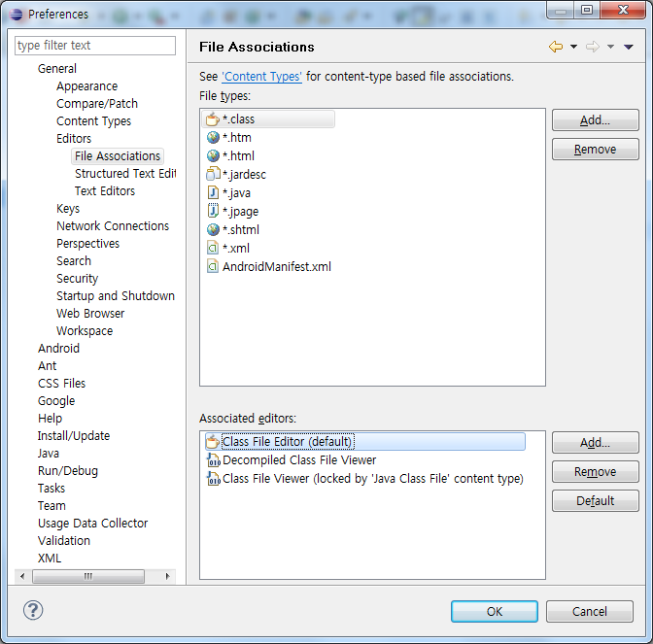Open Compare/Patch preferences
The image size is (653, 644).
97,104
